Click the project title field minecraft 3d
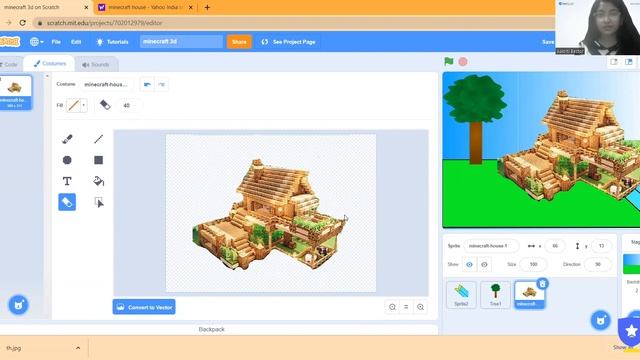This screenshot has height=360, width=640. (181, 41)
